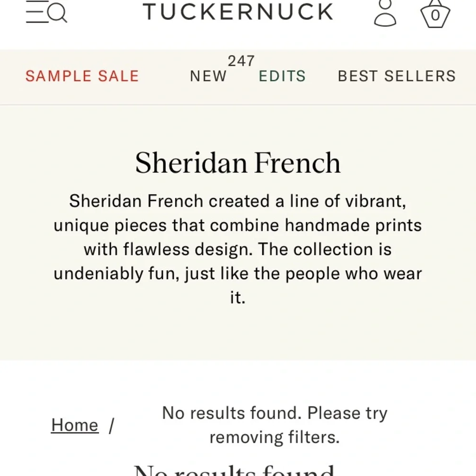Click the zero count inside the bag
The width and height of the screenshot is (476, 476).
pos(435,16)
